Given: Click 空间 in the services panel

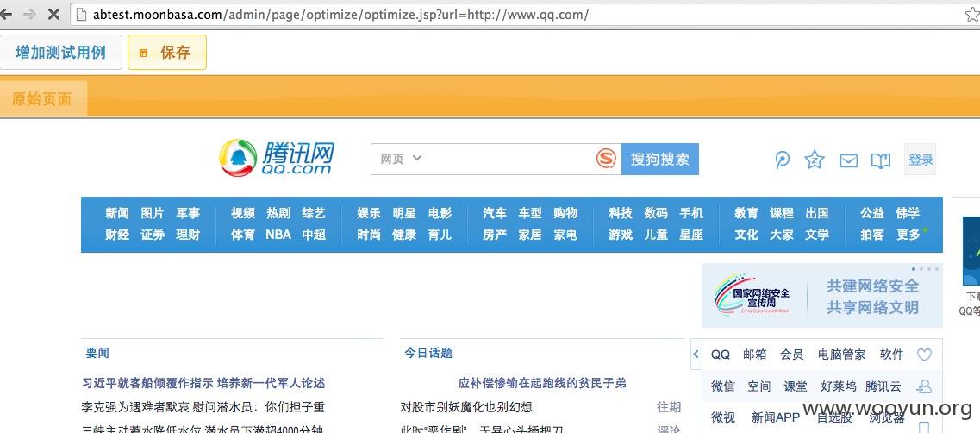Looking at the screenshot, I should 758,386.
